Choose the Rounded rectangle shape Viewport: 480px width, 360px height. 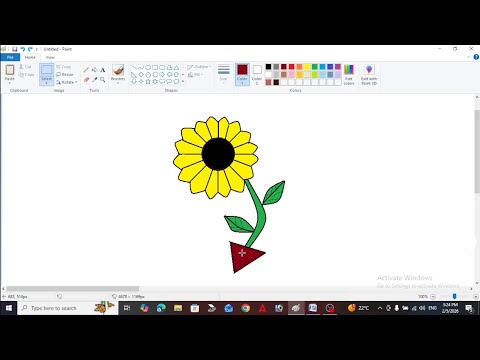[x=162, y=67]
